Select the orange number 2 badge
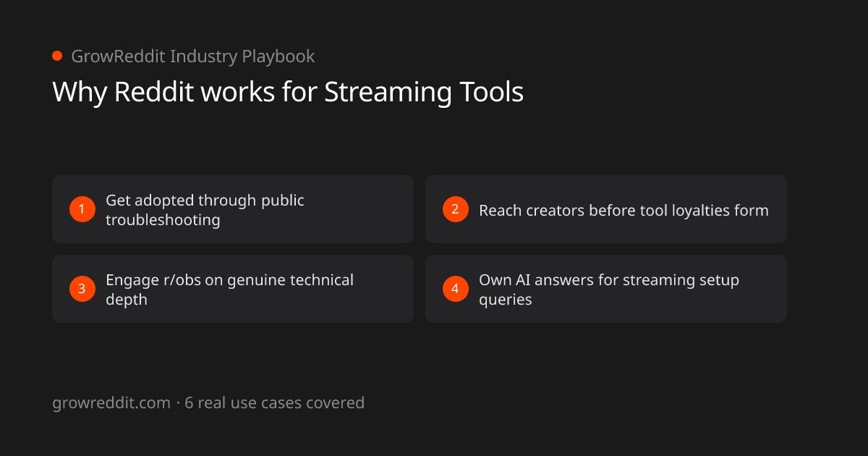This screenshot has width=868, height=456. tap(455, 209)
